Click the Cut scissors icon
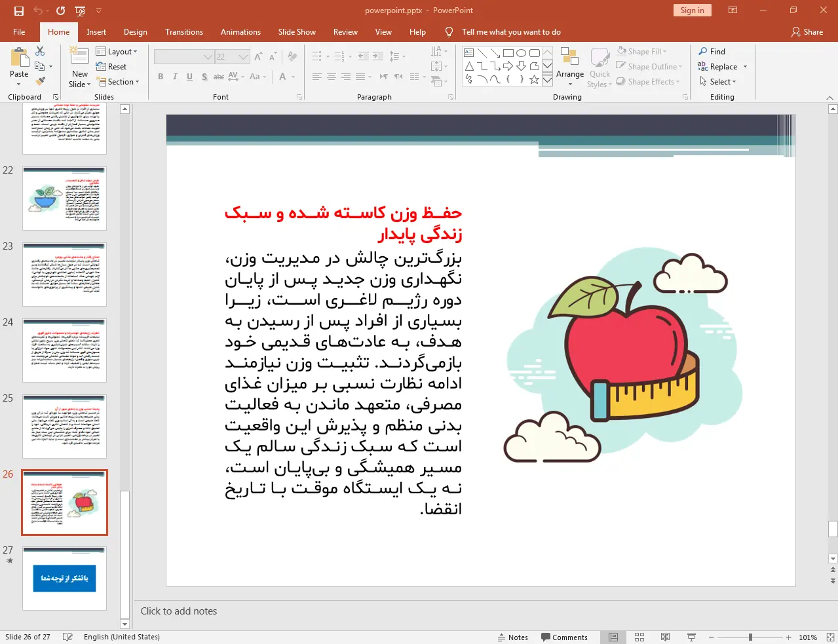838x644 pixels. 40,51
